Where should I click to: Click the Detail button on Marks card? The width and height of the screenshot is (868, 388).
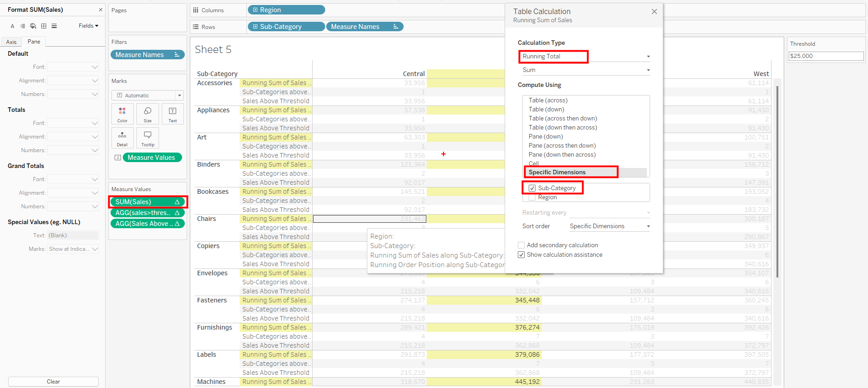(x=122, y=138)
